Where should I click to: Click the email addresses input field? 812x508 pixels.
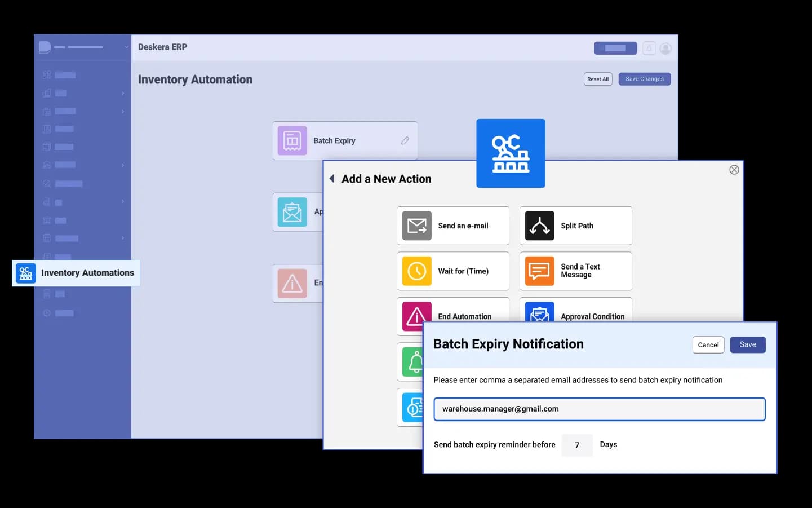click(599, 409)
